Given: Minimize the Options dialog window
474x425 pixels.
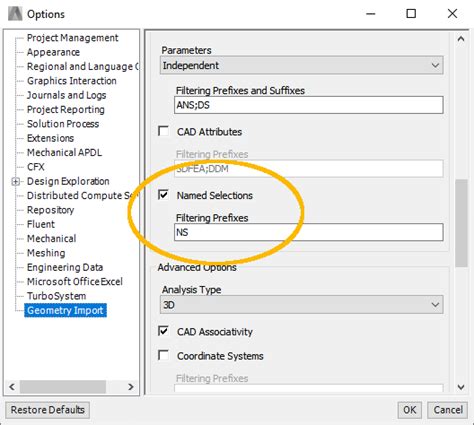Looking at the screenshot, I should [371, 14].
